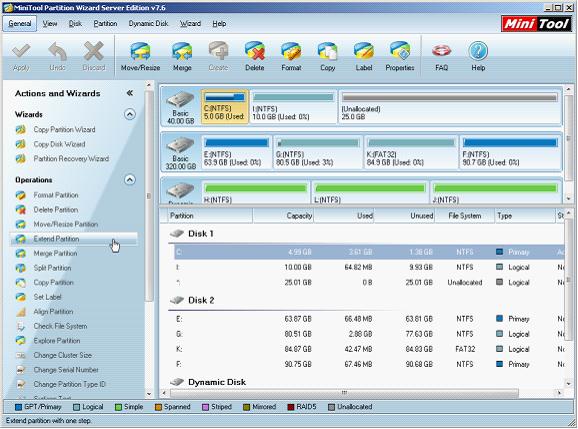Click Change Cluster Size operation
578x429 pixels.
(x=62, y=355)
